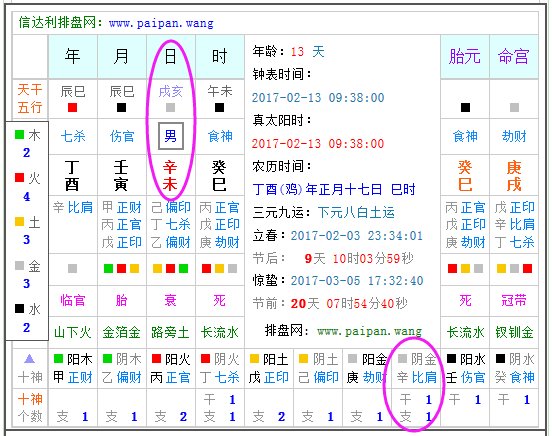
Task: Click the 丁酉 year pillar
Action: tap(72, 175)
